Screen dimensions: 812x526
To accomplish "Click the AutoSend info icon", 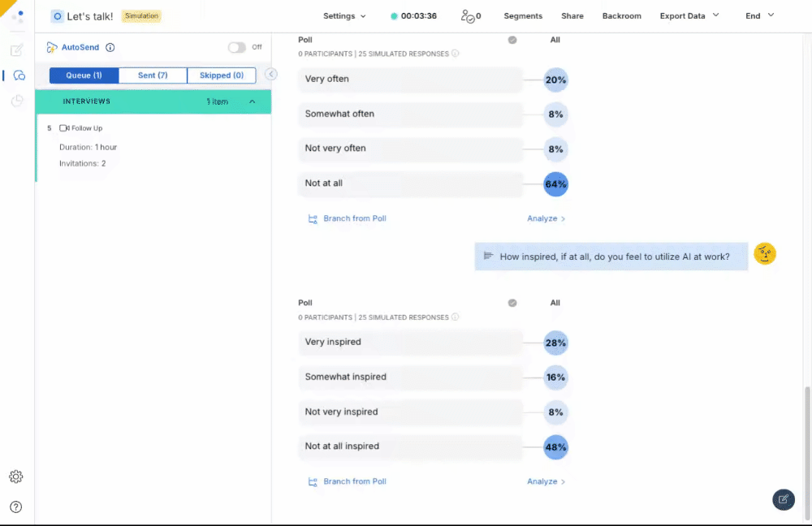I will 110,48.
